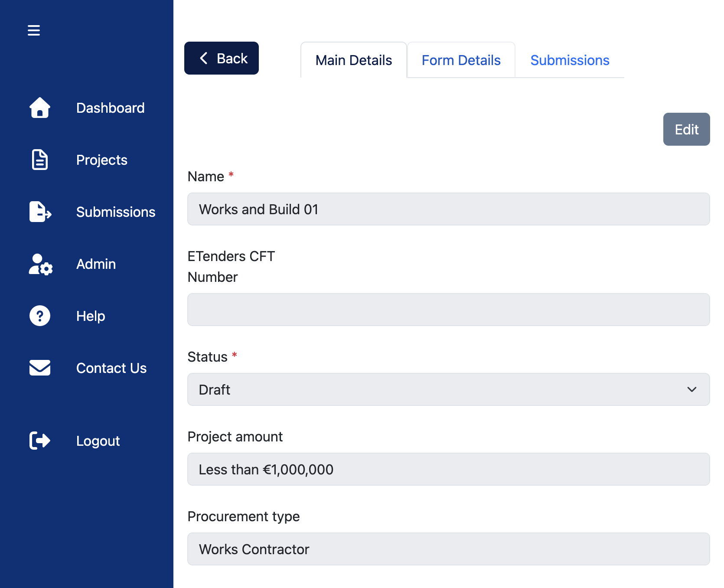The height and width of the screenshot is (588, 724).
Task: Open the Admin section
Action: [96, 264]
